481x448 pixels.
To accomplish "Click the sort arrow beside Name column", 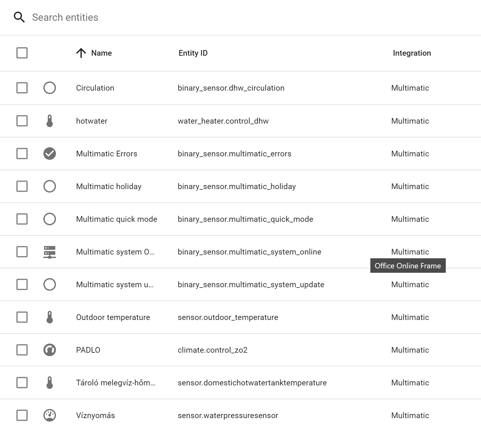I will (81, 53).
